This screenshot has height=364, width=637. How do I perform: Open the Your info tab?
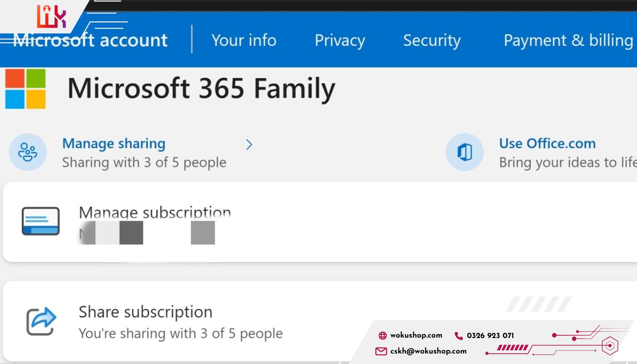point(244,40)
